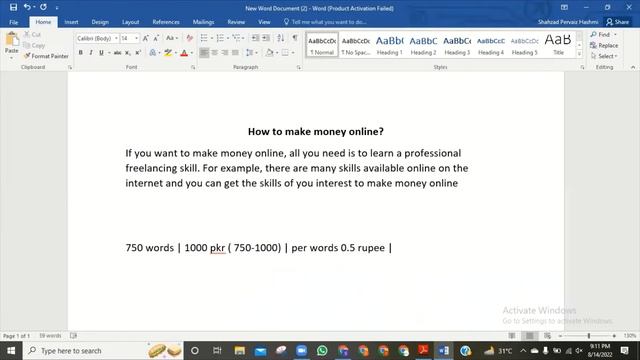
Task: Switch to the Insert tab
Action: tap(71, 22)
